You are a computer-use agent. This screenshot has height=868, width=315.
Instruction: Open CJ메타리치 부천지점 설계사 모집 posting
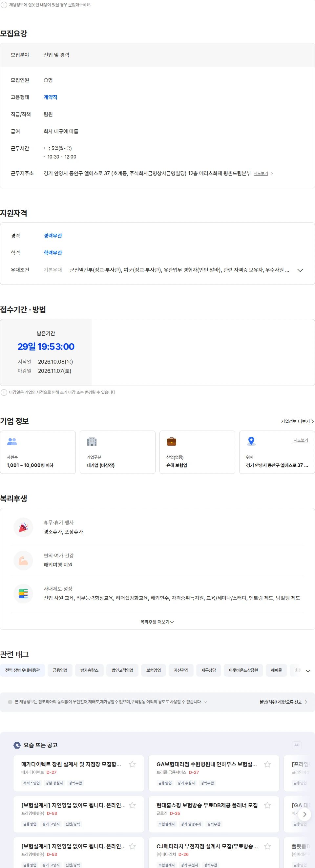coord(207,846)
